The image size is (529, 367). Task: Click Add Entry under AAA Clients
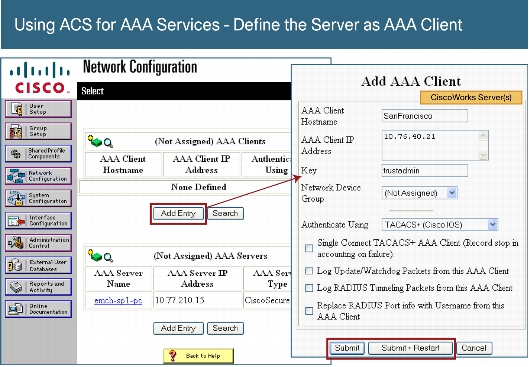click(x=178, y=213)
